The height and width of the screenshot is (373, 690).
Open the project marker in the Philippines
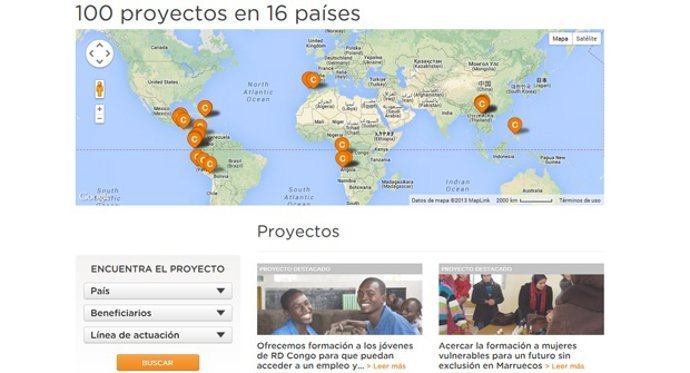pyautogui.click(x=514, y=125)
